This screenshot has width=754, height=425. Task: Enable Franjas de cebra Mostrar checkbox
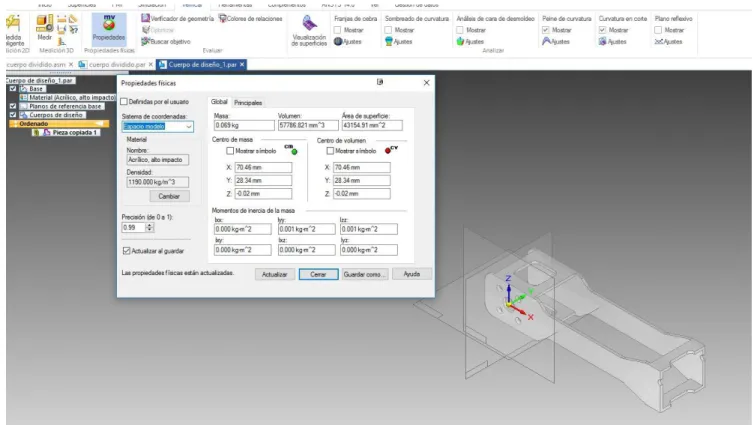click(x=338, y=30)
